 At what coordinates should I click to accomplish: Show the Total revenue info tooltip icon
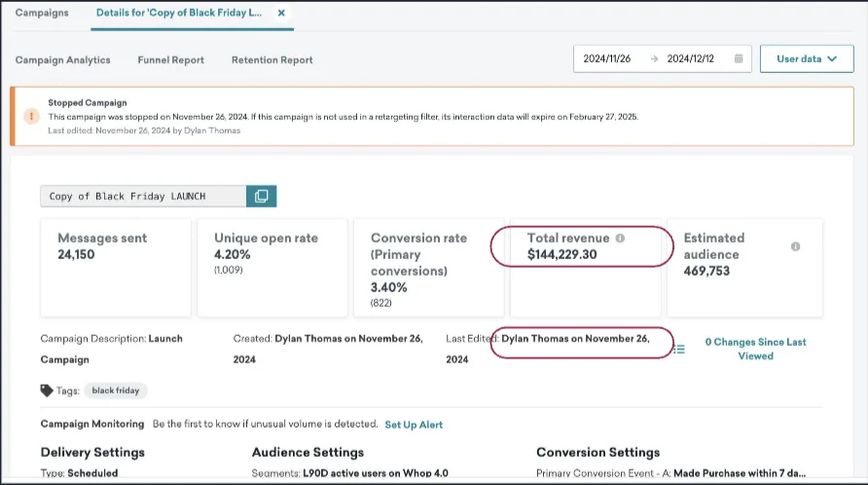coord(620,238)
